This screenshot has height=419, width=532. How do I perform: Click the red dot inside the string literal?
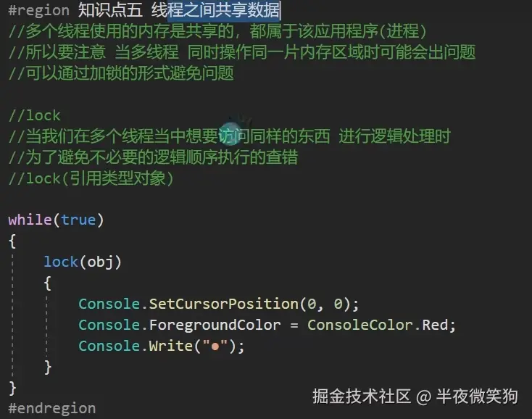point(215,347)
